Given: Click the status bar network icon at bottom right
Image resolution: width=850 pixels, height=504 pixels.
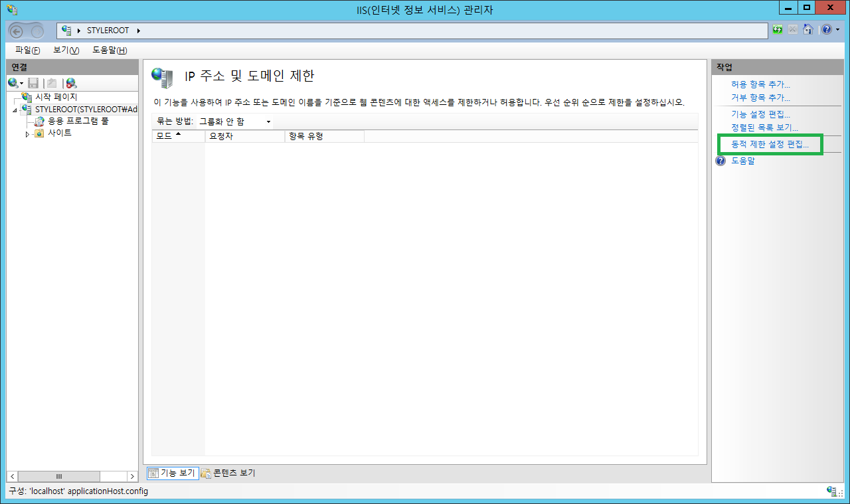Looking at the screenshot, I should (833, 491).
